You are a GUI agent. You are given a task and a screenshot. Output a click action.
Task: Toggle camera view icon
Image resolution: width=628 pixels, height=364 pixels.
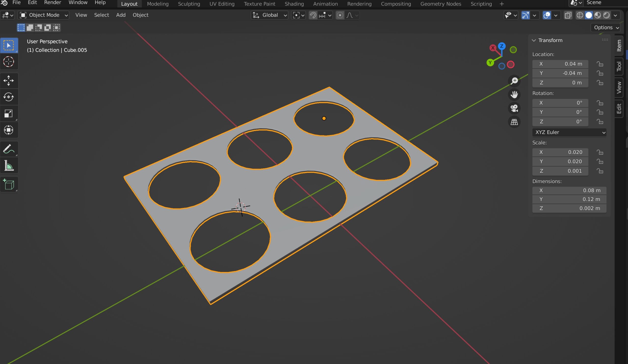(x=514, y=108)
